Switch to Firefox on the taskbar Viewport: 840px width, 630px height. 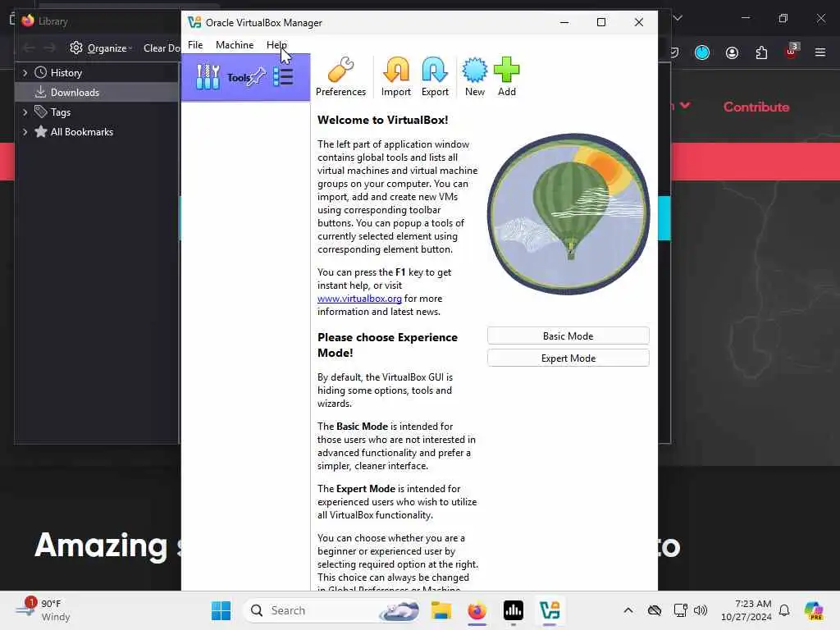477,610
